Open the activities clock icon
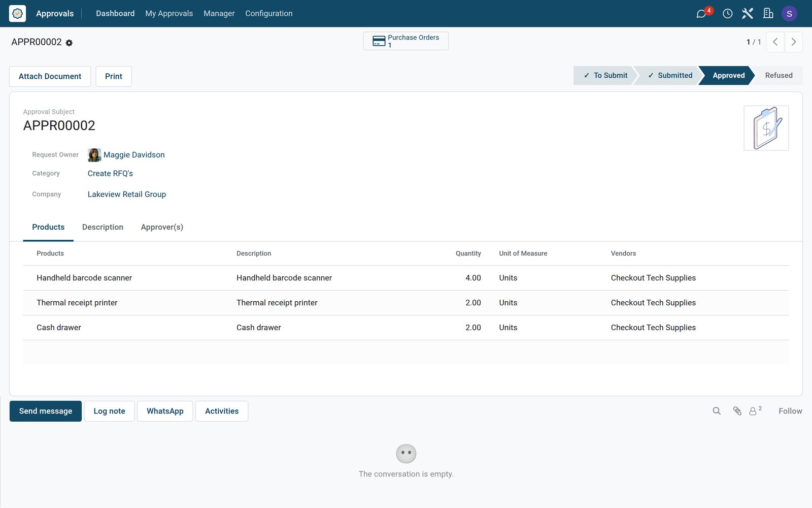The image size is (812, 508). pos(727,14)
